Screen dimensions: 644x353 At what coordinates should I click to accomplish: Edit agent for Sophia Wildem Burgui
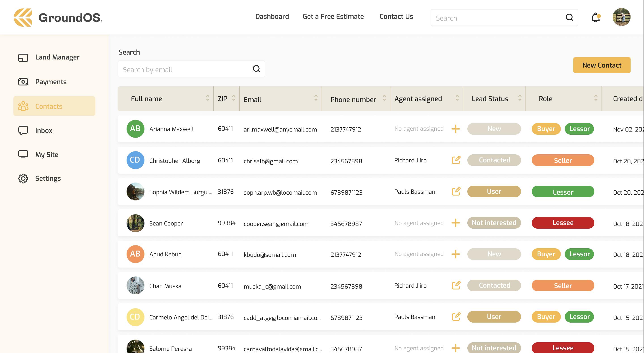(x=456, y=191)
